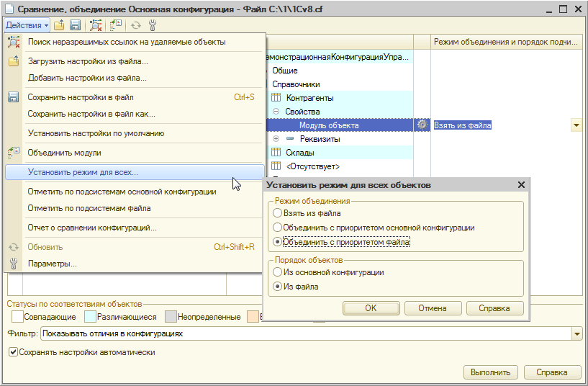Click the Совпадающие white color swatch

[17, 317]
